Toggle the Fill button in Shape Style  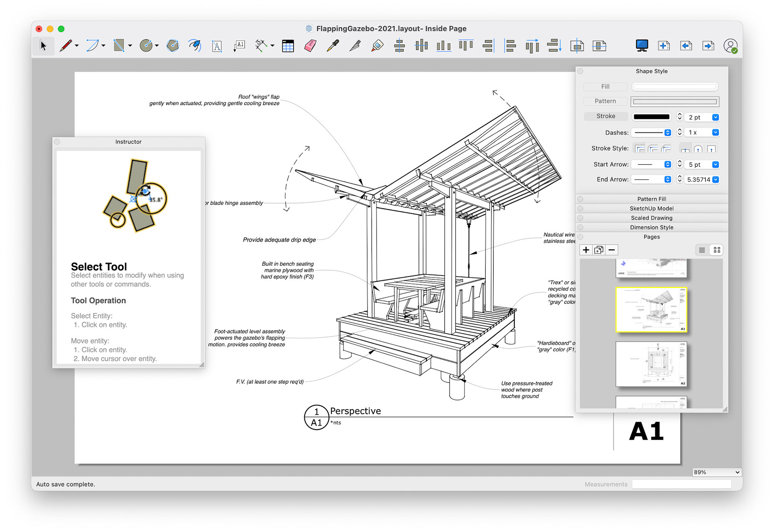[605, 87]
